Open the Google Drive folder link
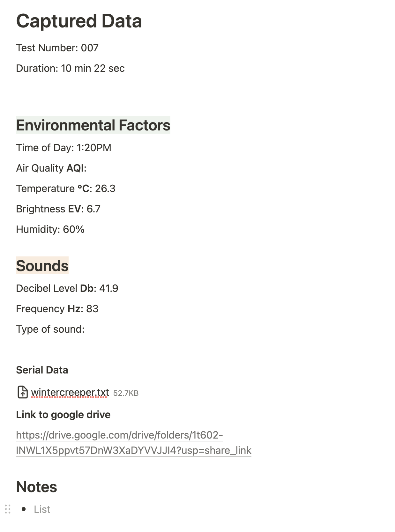The width and height of the screenshot is (395, 532). pyautogui.click(x=134, y=443)
